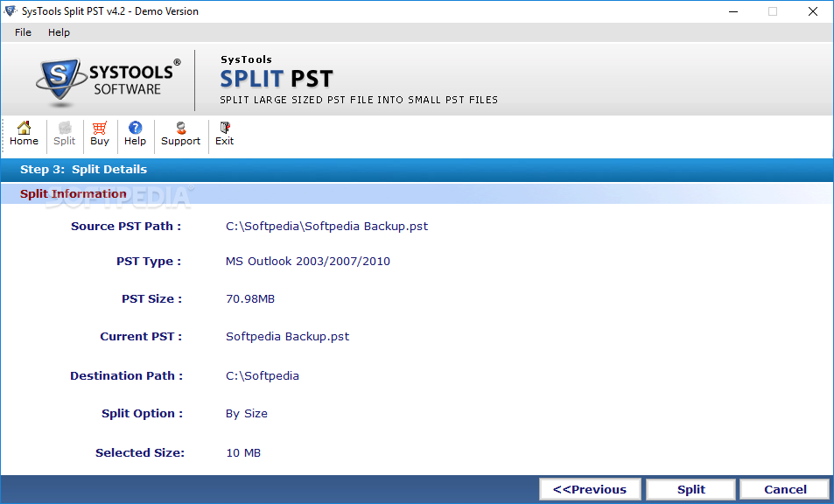Select the Destination Path label
834x504 pixels.
click(x=127, y=376)
